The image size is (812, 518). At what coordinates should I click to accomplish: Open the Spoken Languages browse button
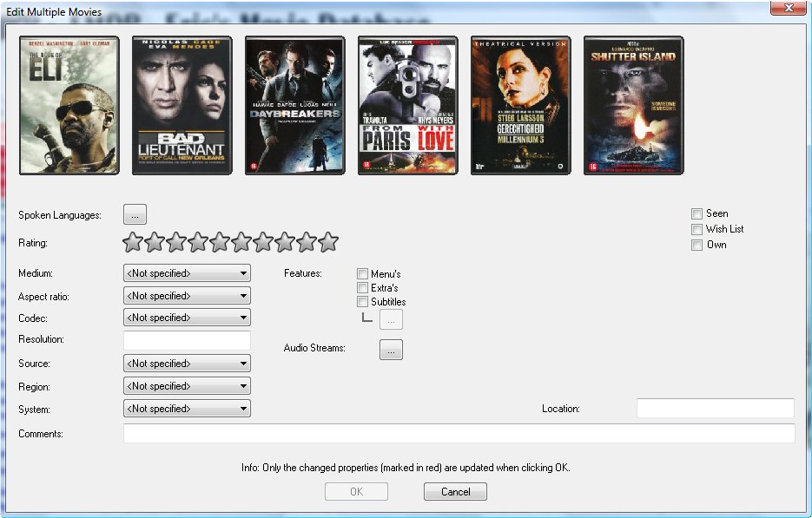click(135, 214)
